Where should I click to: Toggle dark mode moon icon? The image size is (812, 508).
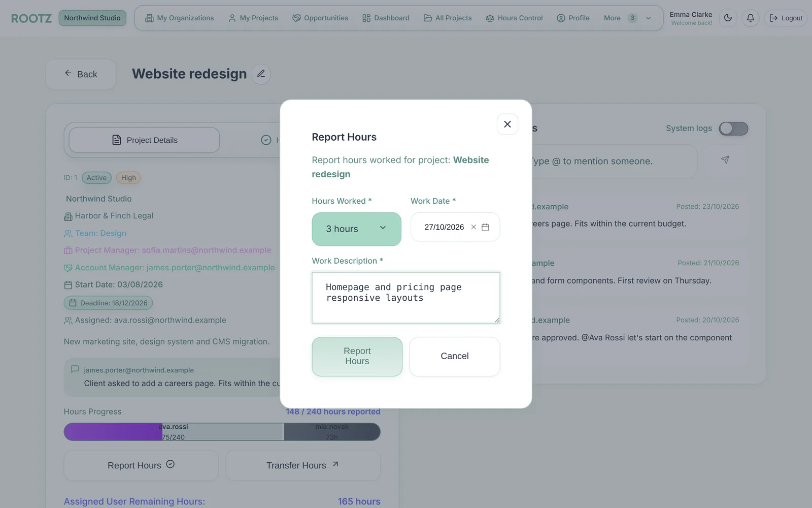(x=728, y=18)
